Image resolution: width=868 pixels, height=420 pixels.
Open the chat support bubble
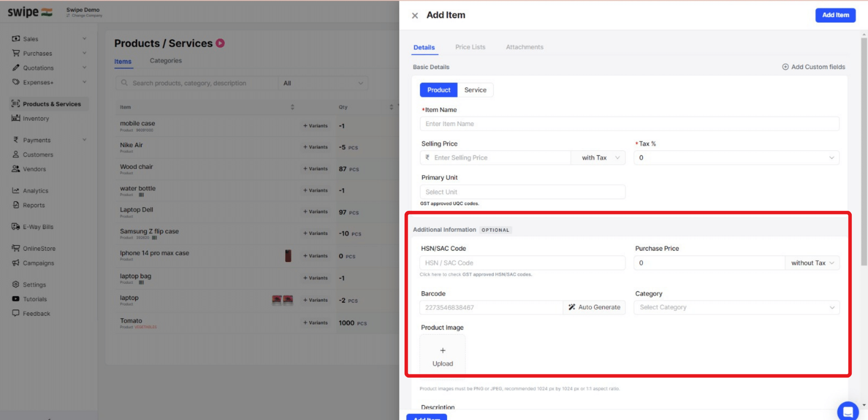[x=848, y=411]
